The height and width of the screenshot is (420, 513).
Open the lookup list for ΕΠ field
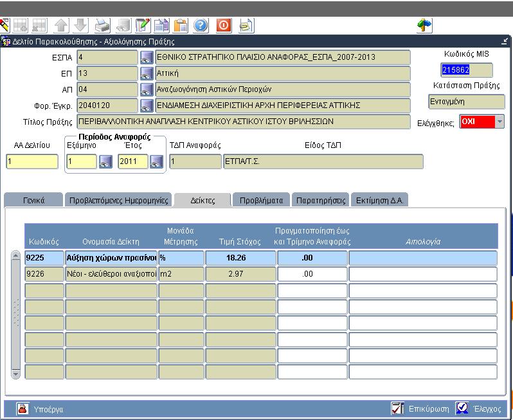[x=147, y=73]
